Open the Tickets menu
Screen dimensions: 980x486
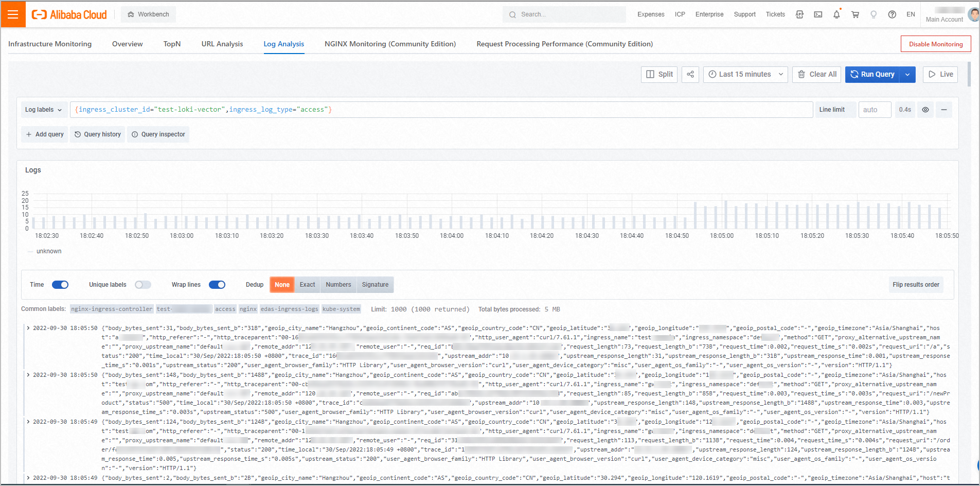click(x=775, y=14)
